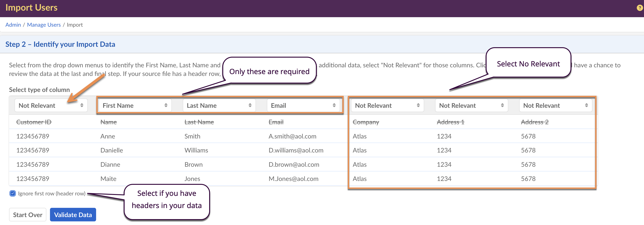
Task: Click the M.Jones@aol.com email cell
Action: click(x=293, y=179)
